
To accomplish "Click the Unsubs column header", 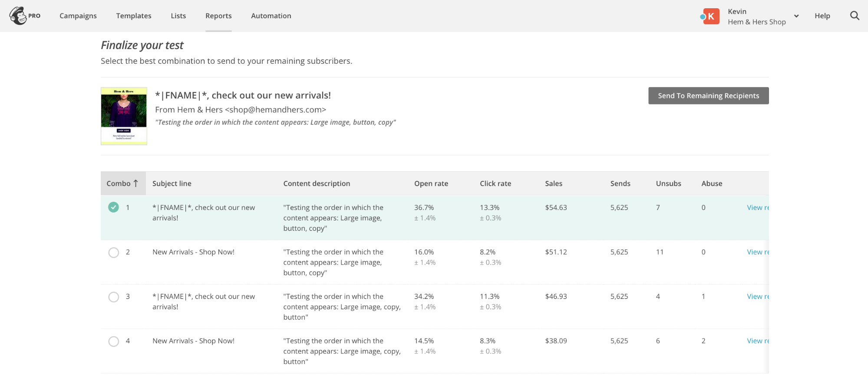I will [669, 184].
